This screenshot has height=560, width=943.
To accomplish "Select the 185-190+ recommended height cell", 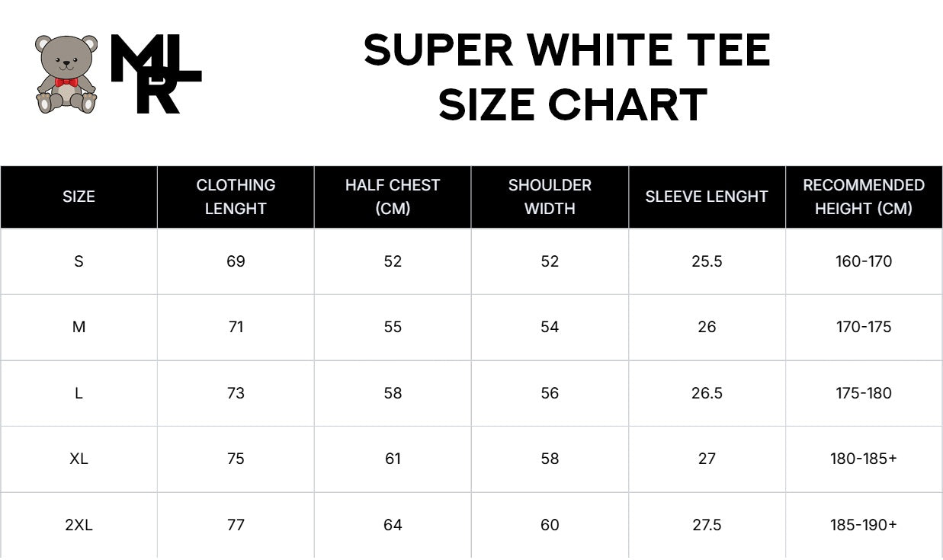I will (864, 525).
